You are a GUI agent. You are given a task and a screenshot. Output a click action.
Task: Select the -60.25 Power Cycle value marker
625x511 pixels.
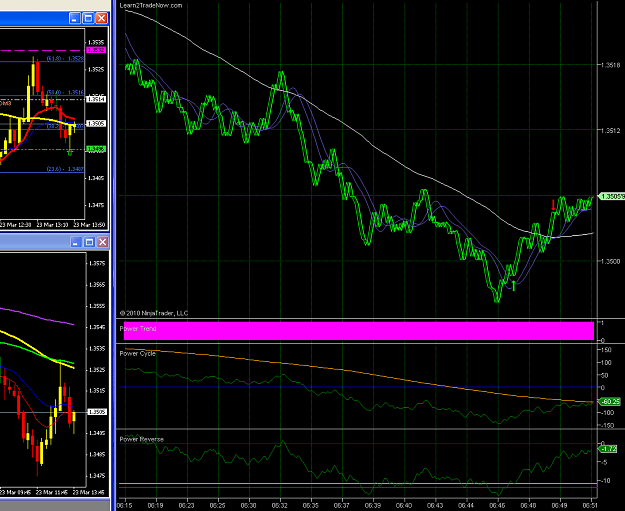(609, 402)
